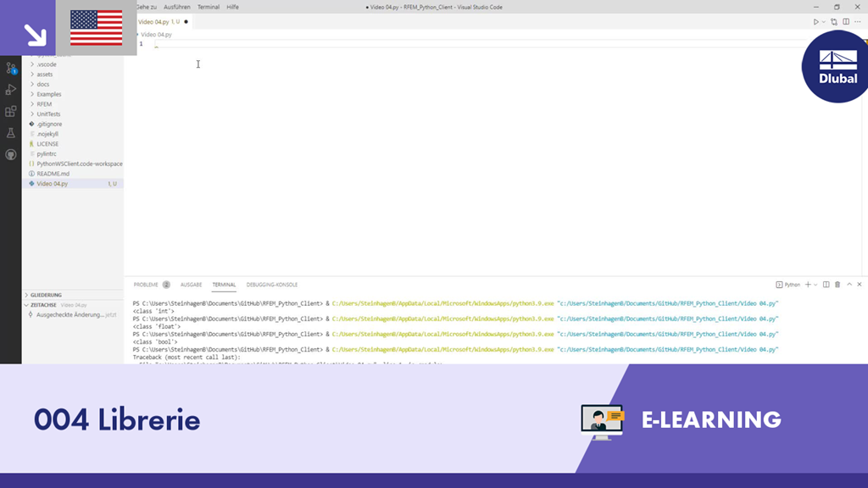Click the <class 'bool'> terminal output
This screenshot has width=868, height=488.
point(155,342)
